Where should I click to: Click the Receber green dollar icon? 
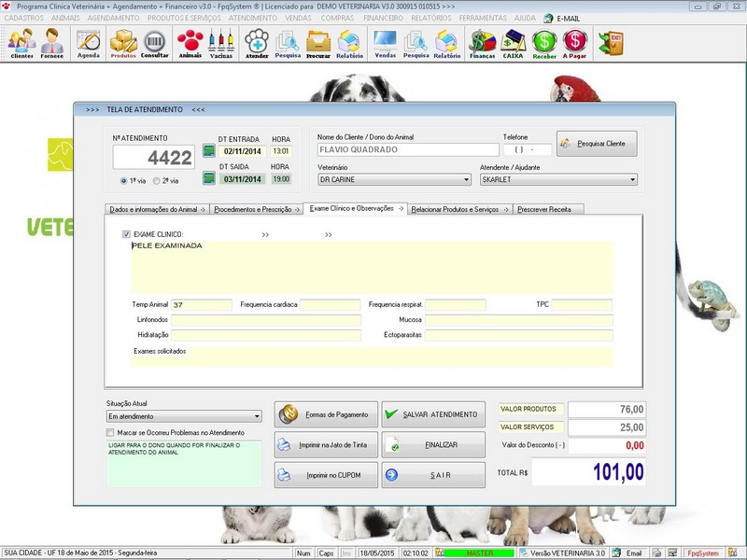click(544, 43)
